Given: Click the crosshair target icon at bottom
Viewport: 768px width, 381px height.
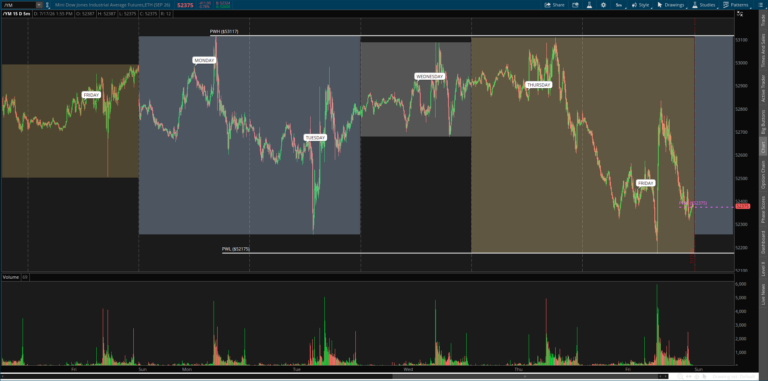Looking at the screenshot, I should [x=696, y=377].
